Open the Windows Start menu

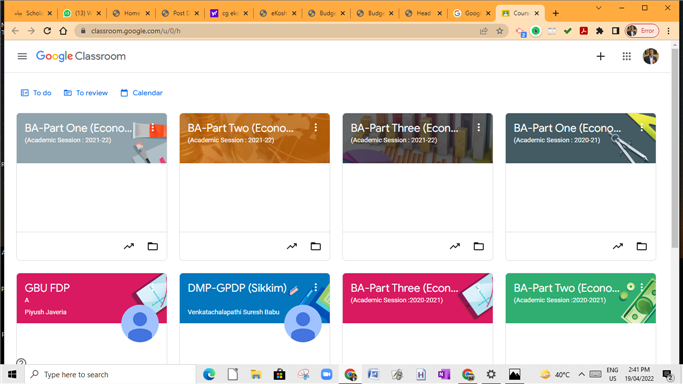pyautogui.click(x=12, y=374)
